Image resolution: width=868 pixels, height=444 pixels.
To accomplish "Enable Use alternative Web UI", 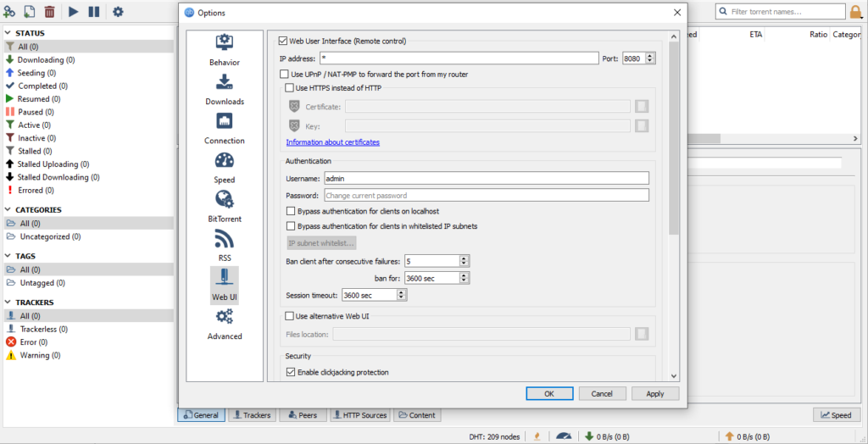I will [x=289, y=316].
